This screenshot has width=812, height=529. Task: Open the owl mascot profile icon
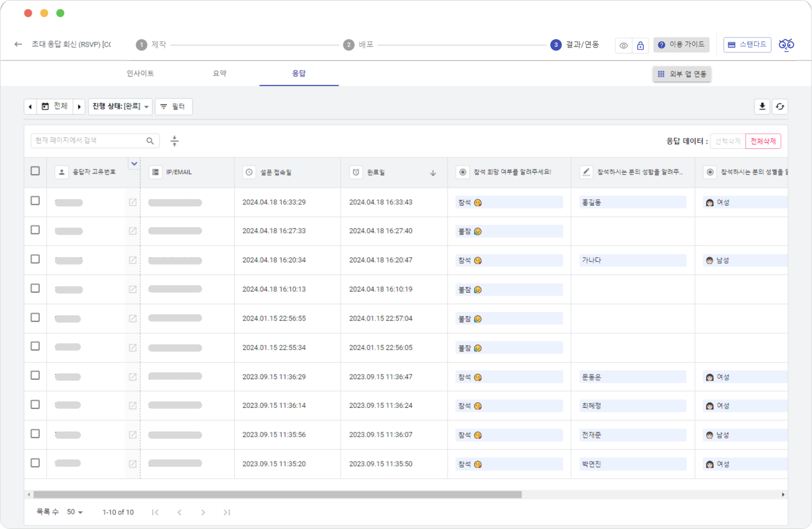[x=786, y=44]
